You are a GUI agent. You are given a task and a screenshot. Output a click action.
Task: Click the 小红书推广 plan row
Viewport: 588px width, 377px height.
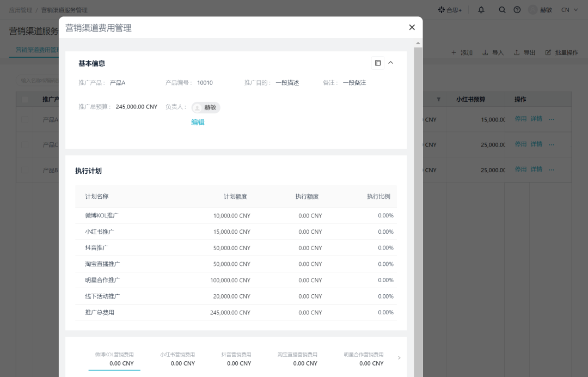(x=236, y=232)
